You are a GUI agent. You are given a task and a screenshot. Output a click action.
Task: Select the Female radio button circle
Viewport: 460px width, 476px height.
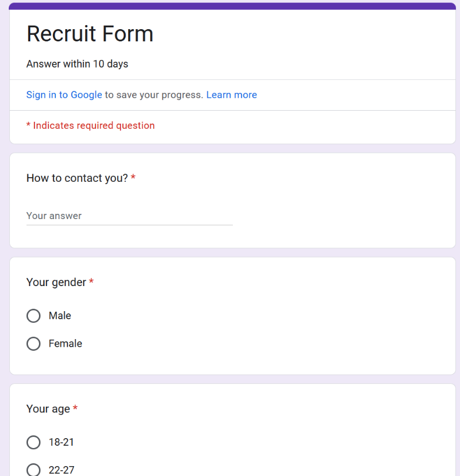pos(34,344)
